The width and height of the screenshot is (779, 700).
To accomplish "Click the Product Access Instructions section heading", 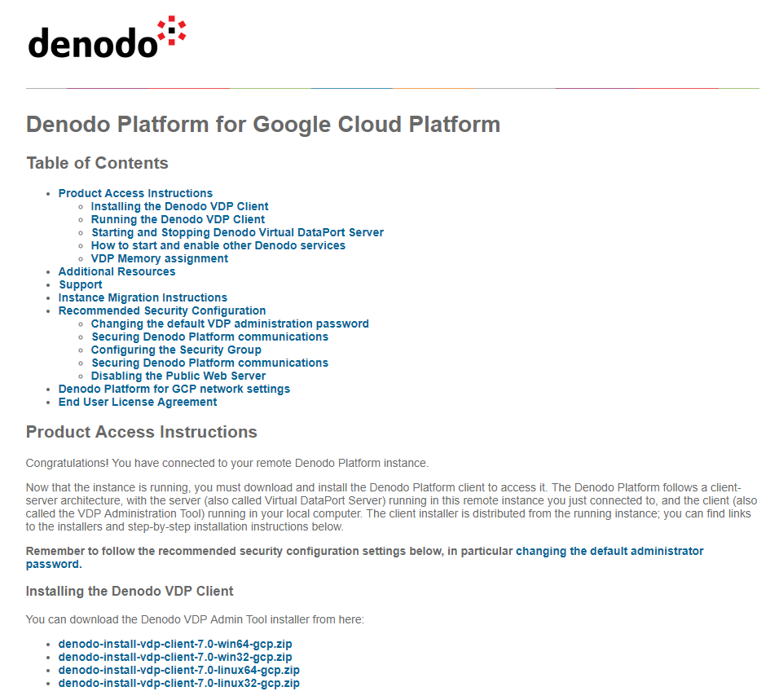I will pyautogui.click(x=142, y=432).
